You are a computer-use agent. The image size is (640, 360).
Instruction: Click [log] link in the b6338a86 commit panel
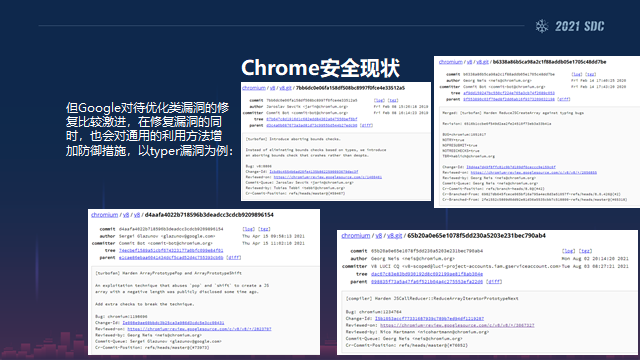coord(577,74)
